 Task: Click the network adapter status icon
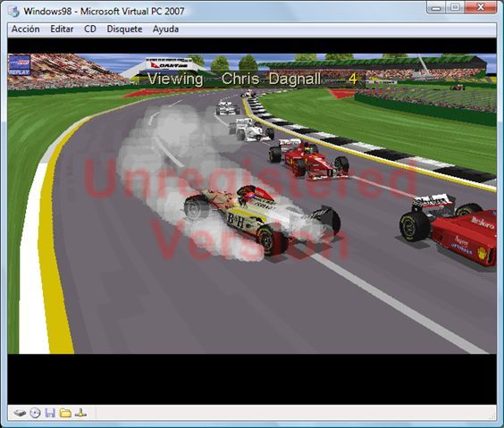(80, 413)
